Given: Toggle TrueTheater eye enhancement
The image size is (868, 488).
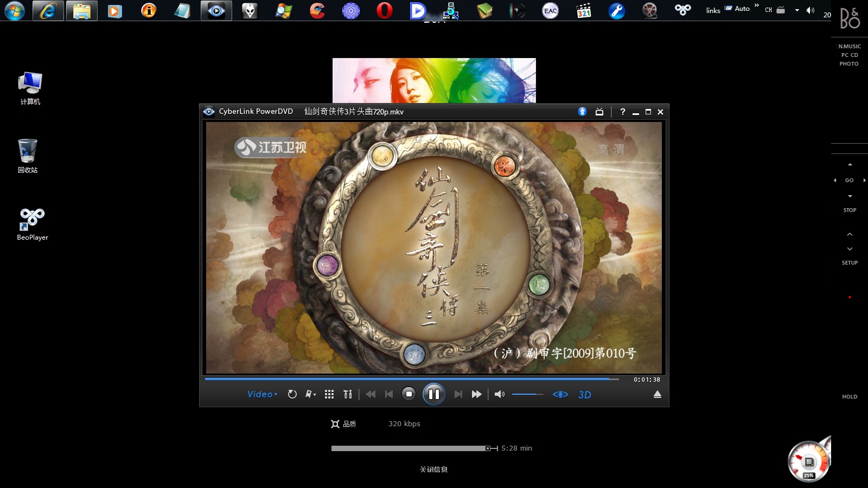Looking at the screenshot, I should point(560,394).
